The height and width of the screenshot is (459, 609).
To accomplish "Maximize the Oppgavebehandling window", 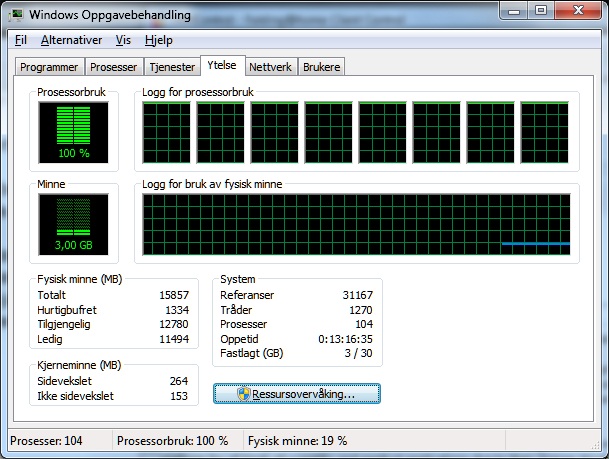I will [x=541, y=11].
